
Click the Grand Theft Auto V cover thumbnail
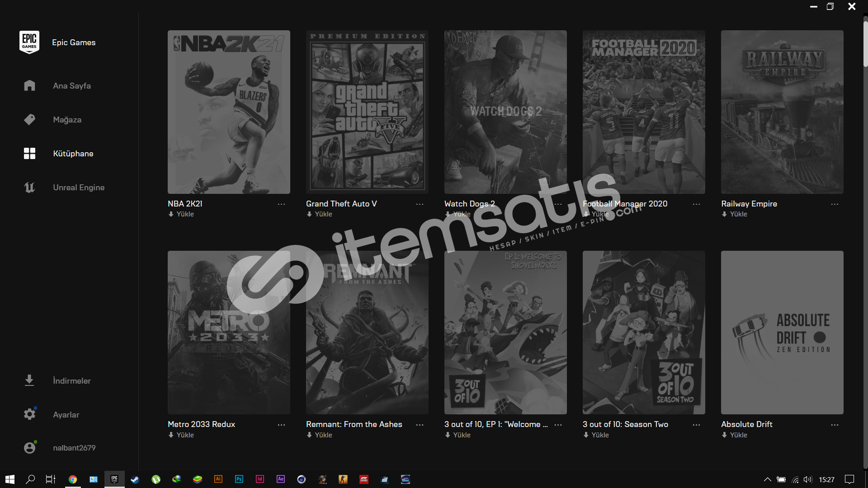(367, 112)
